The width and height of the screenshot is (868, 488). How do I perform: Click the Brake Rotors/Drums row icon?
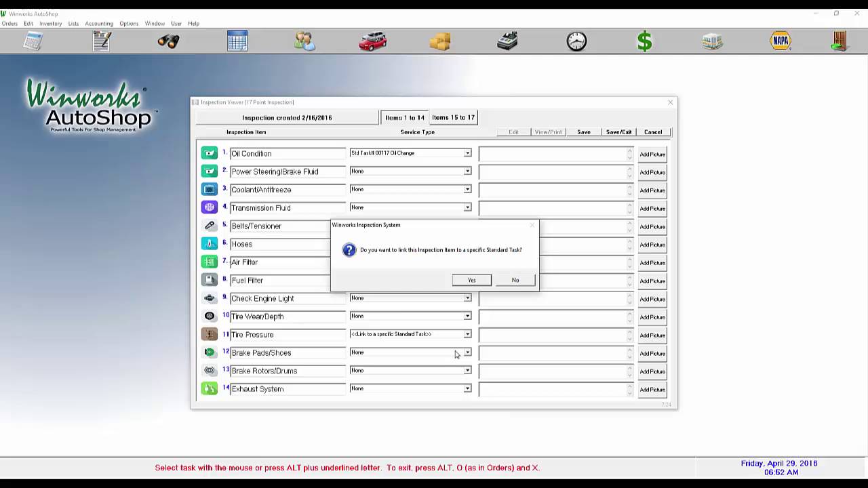coord(210,370)
